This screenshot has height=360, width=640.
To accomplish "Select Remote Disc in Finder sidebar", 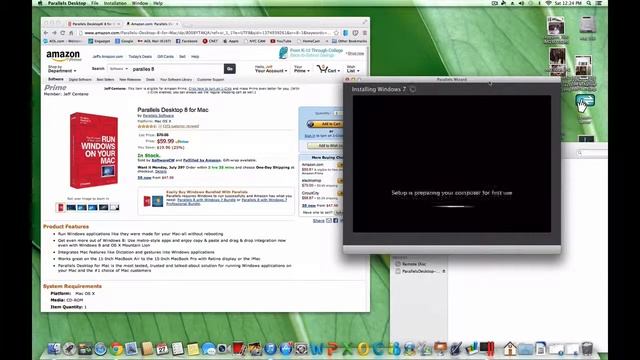I will coord(413,264).
